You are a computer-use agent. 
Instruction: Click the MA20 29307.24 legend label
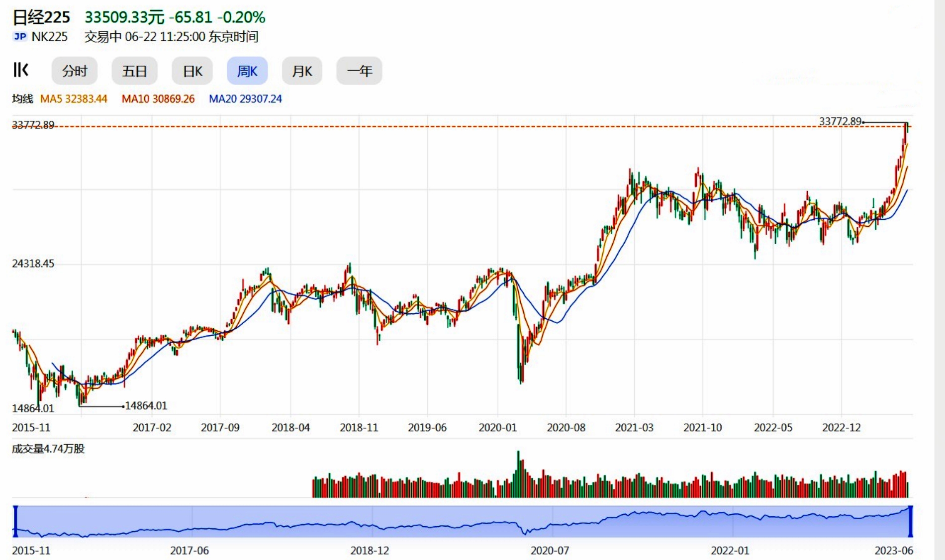pos(245,99)
